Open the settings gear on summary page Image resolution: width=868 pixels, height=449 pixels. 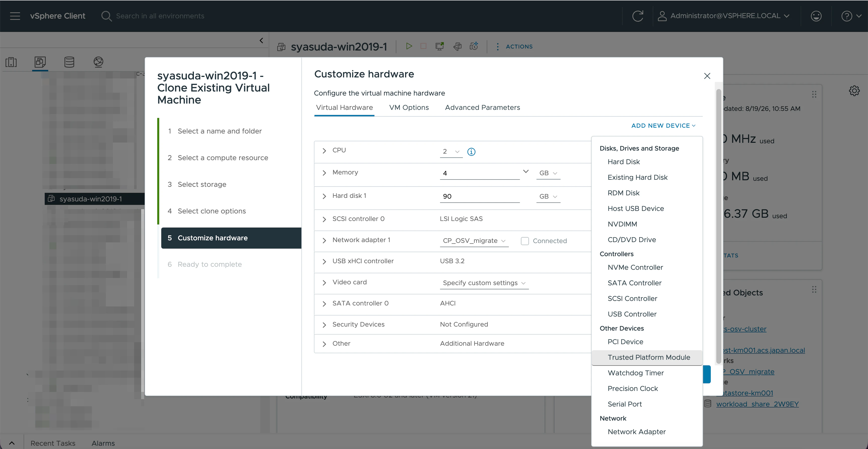coord(854,91)
